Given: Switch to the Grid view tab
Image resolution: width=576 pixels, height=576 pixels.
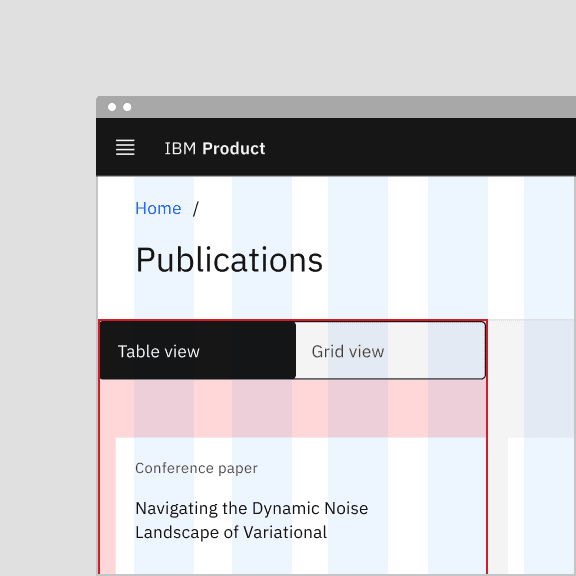Looking at the screenshot, I should [x=390, y=350].
